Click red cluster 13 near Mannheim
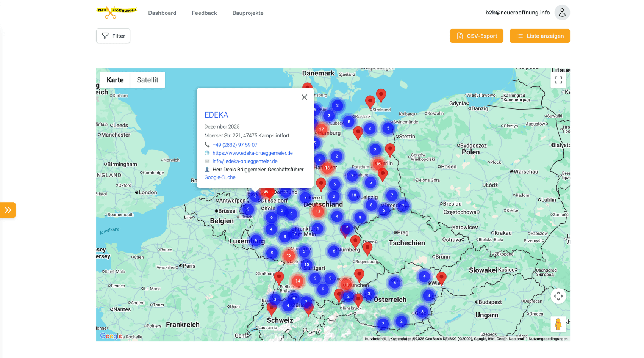 point(289,256)
